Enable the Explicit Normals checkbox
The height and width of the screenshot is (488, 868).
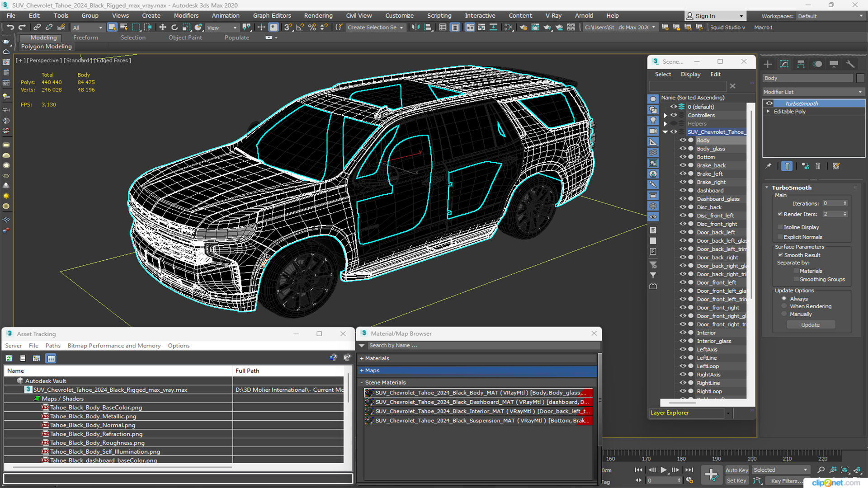pos(780,237)
